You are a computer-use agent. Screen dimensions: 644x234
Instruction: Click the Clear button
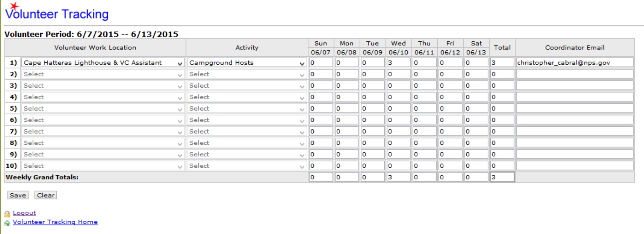46,195
